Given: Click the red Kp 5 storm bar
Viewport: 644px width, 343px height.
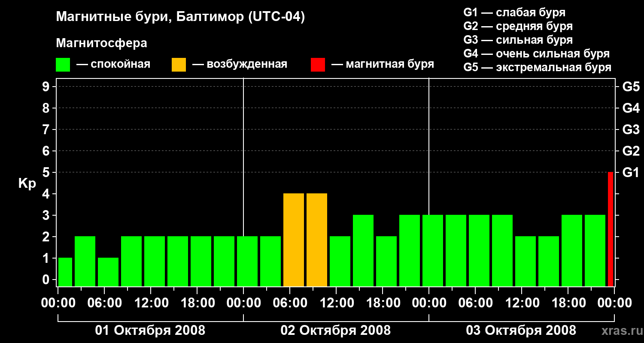Looking at the screenshot, I should pos(610,229).
